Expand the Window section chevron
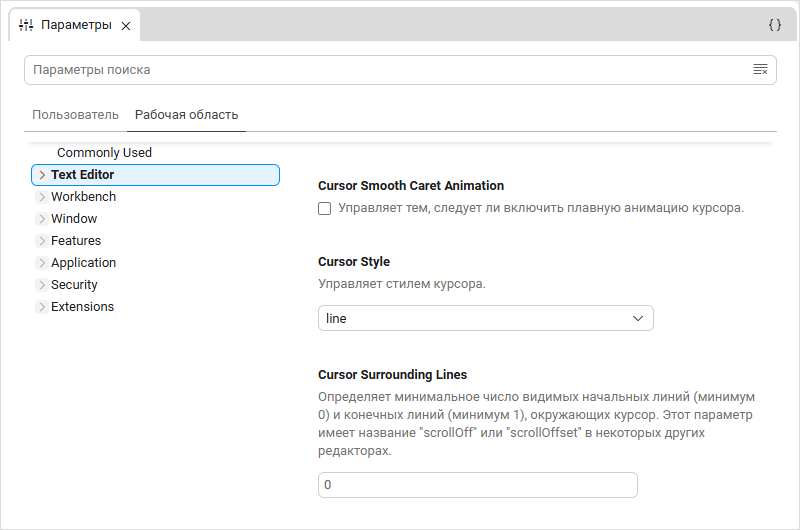The height and width of the screenshot is (530, 800). 42,219
